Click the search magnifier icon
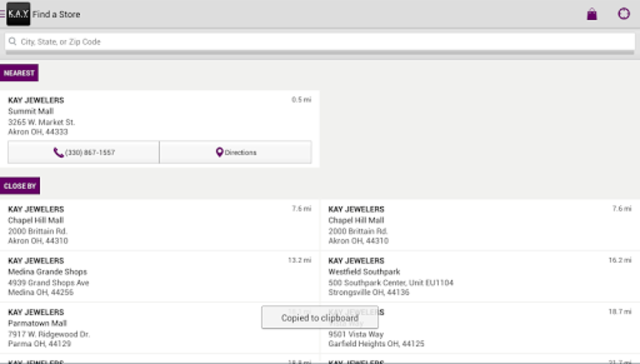 [x=13, y=42]
